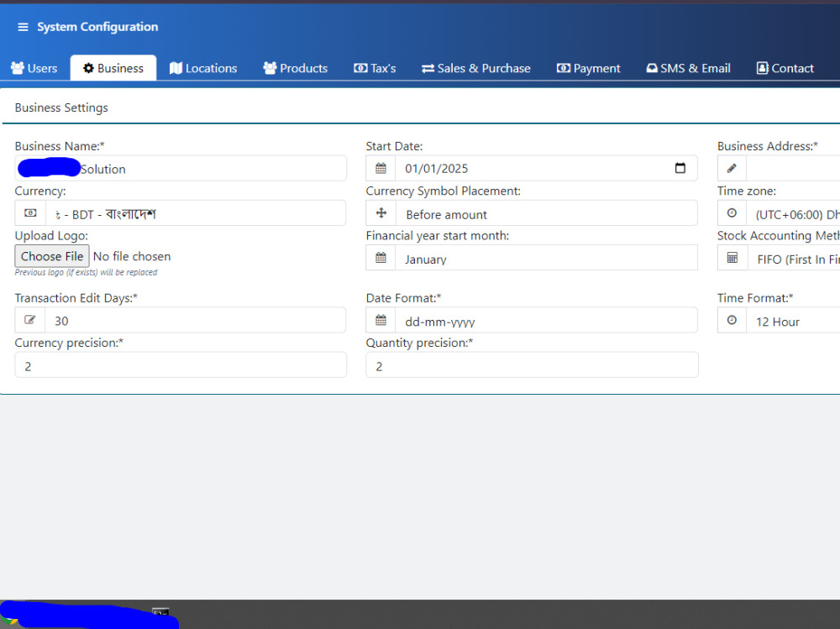Viewport: 840px width, 629px height.
Task: Open the SMS & Email tab
Action: 688,68
